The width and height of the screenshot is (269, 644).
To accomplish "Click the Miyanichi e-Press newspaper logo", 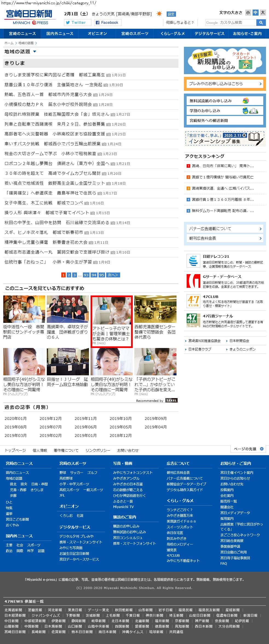I will point(30,17).
